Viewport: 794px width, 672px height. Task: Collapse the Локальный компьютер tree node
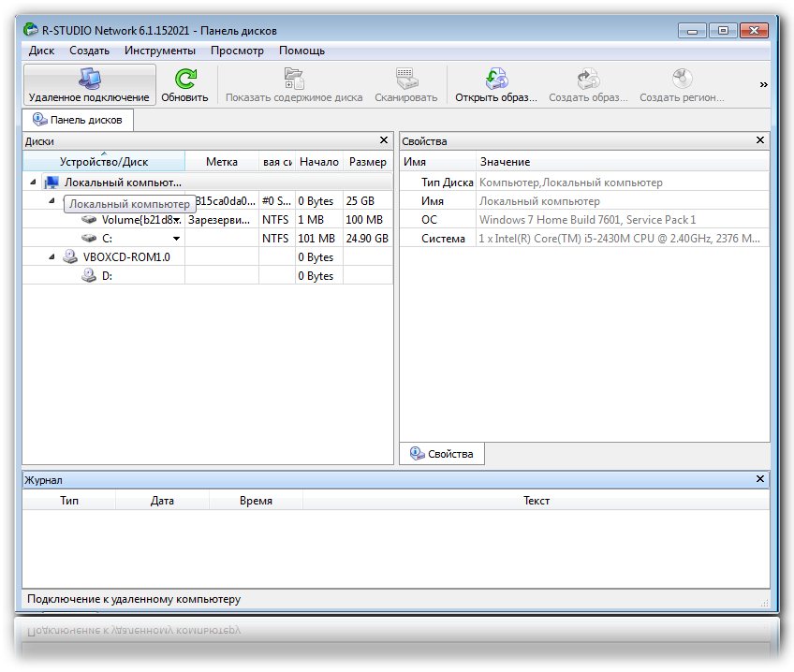pyautogui.click(x=34, y=183)
